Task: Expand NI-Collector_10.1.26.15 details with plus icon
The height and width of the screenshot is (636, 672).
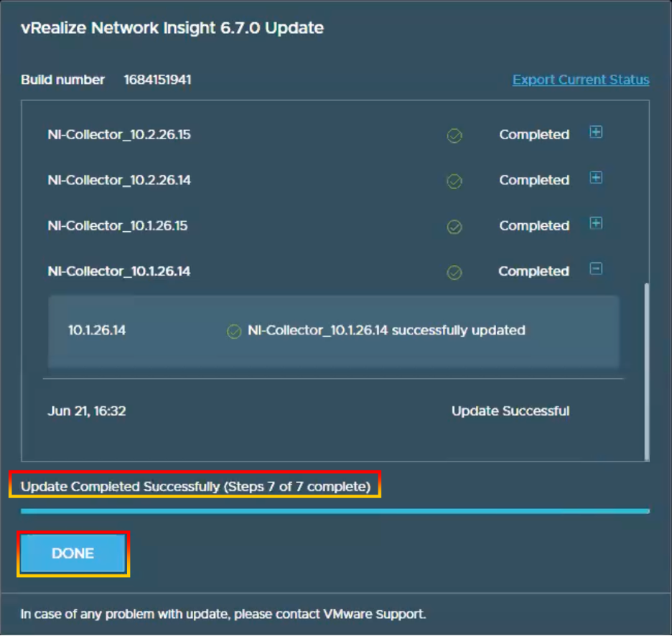Action: [596, 223]
